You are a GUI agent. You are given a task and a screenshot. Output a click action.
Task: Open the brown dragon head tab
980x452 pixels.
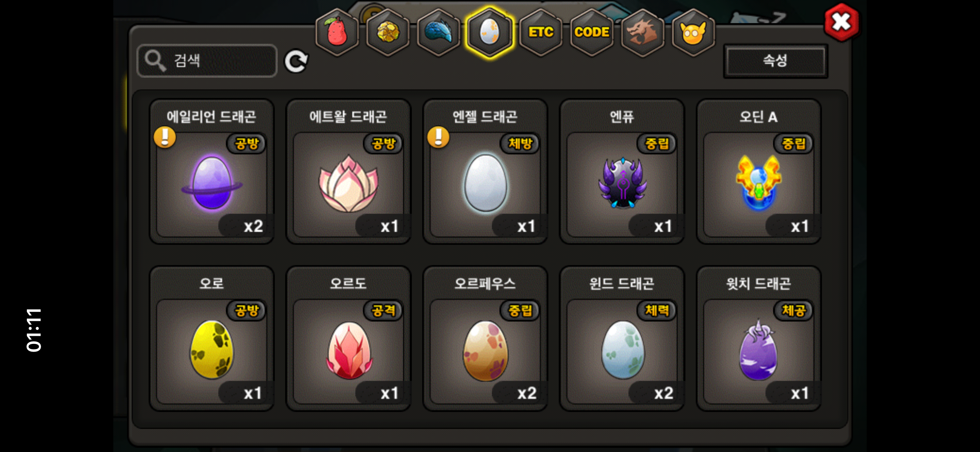643,32
